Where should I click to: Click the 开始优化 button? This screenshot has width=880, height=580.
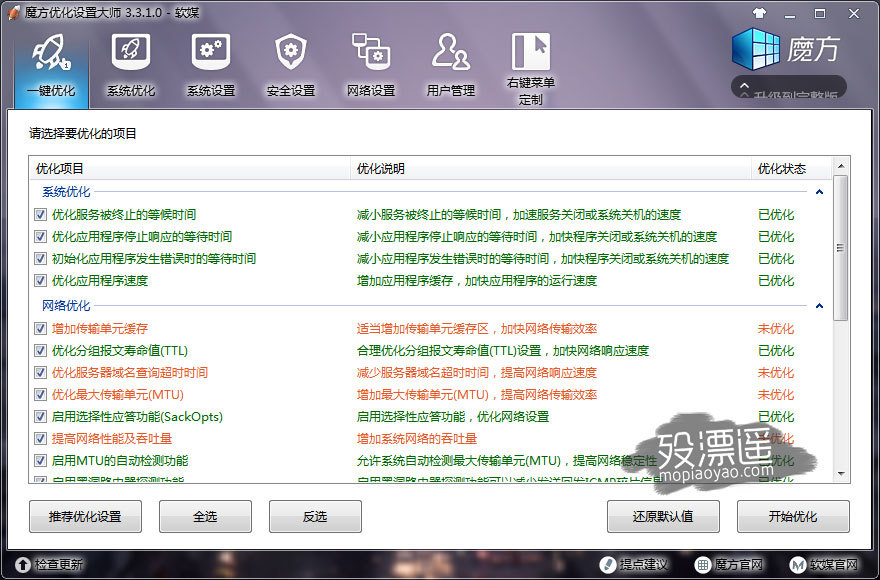pos(793,517)
